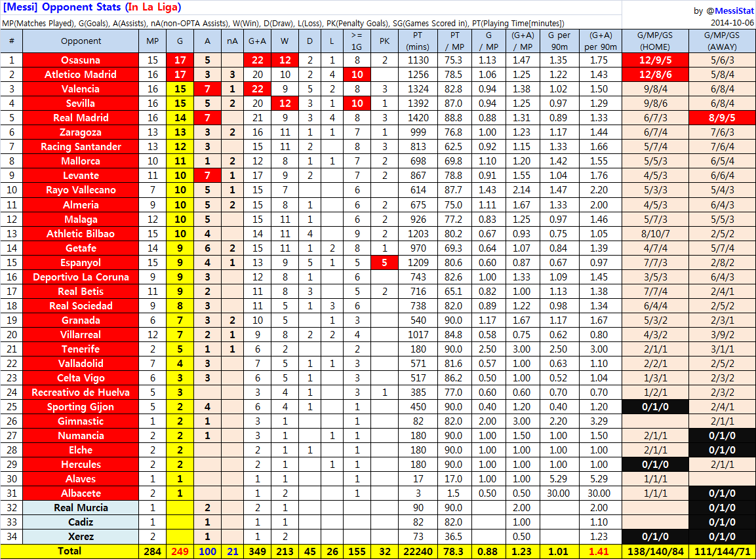
Task: Click the Athletic Bilbao cell
Action: [81, 234]
